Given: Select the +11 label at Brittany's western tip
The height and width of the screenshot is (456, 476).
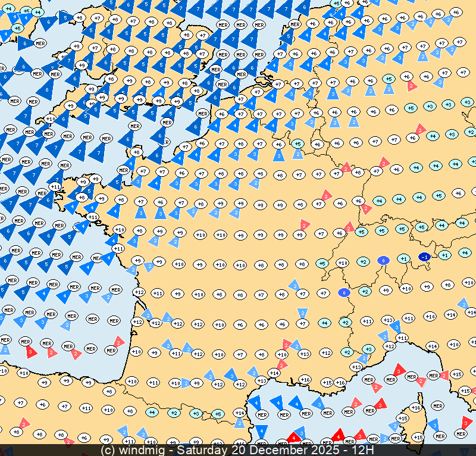Looking at the screenshot, I should (x=55, y=187).
